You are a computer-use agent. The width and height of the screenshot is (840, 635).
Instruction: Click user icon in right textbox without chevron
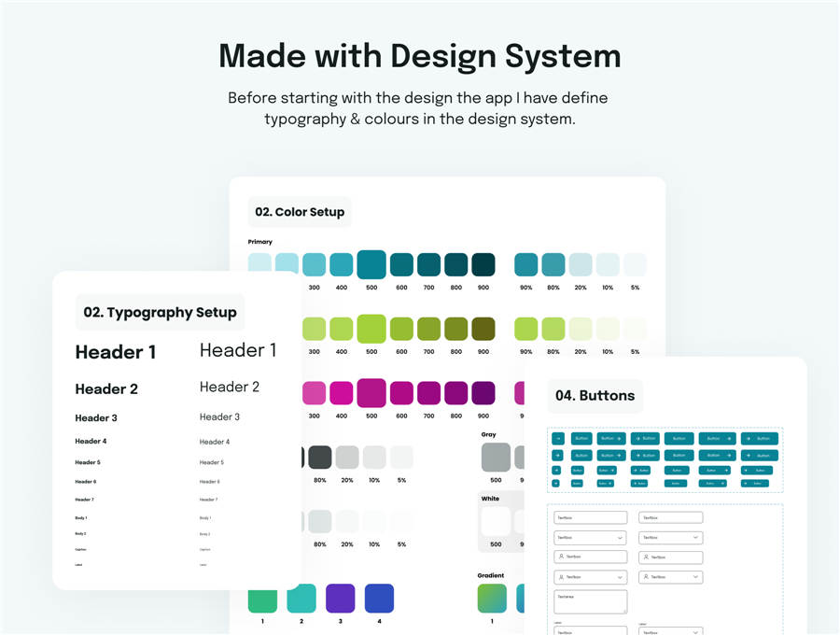[x=646, y=557]
